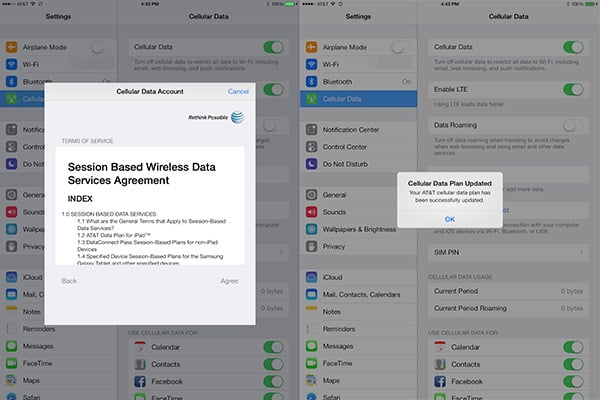600x400 pixels.
Task: Open Reminders settings in right sidebar
Action: click(358, 329)
